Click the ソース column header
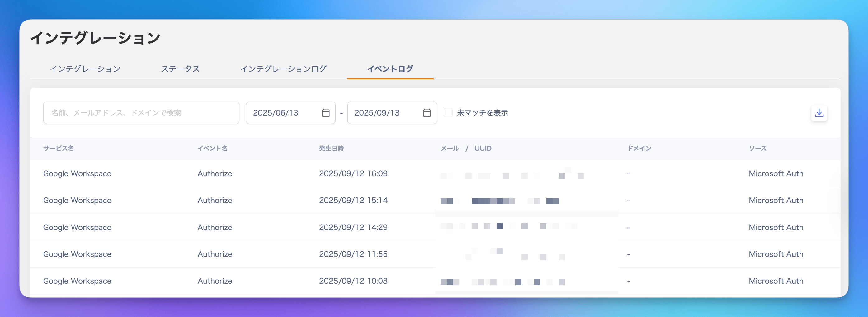 757,148
